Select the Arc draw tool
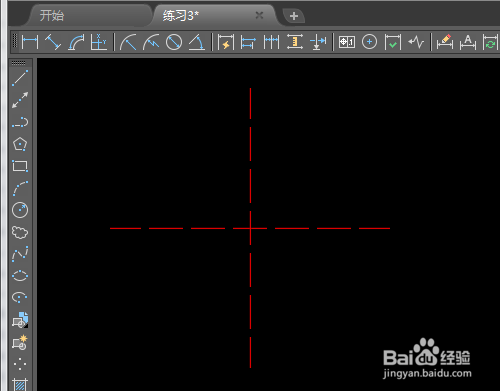This screenshot has height=391, width=500. [x=20, y=188]
